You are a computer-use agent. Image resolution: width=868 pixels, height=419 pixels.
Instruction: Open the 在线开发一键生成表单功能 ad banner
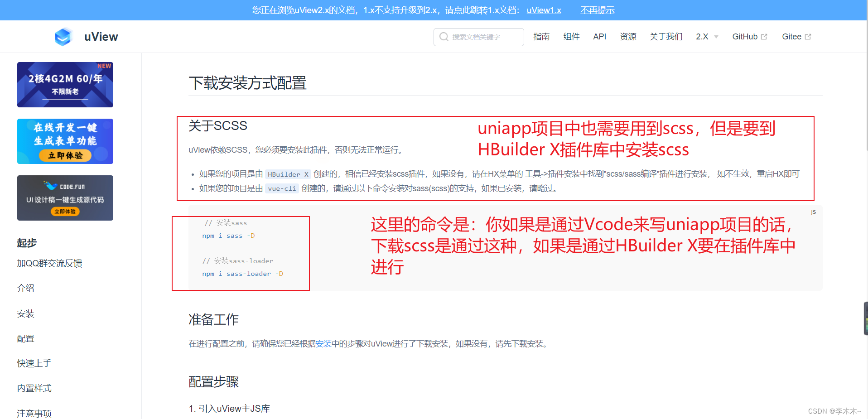(x=65, y=141)
